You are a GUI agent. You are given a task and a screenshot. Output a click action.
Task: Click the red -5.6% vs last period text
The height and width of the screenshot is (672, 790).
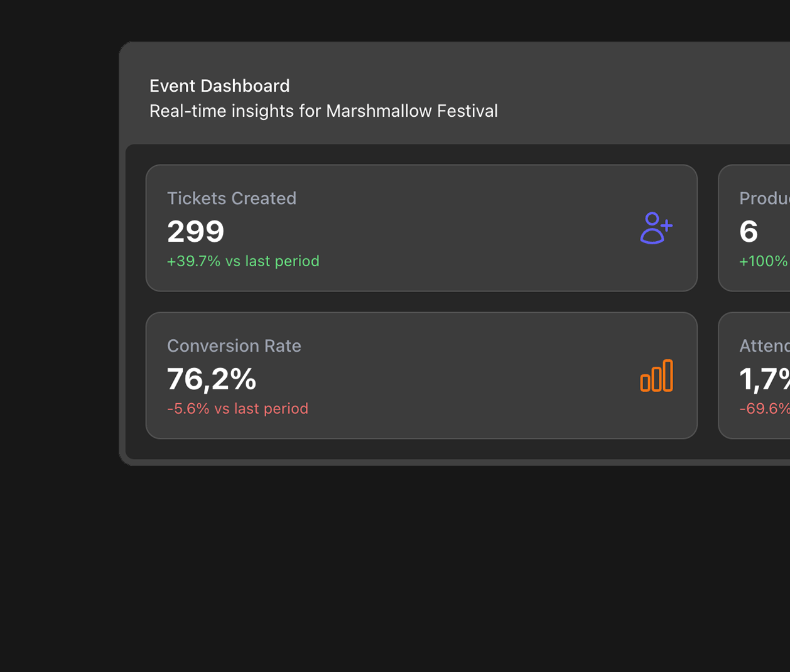(237, 409)
